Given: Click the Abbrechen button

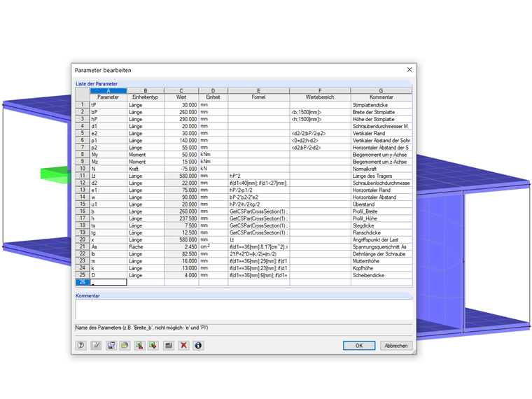Looking at the screenshot, I should point(396,345).
